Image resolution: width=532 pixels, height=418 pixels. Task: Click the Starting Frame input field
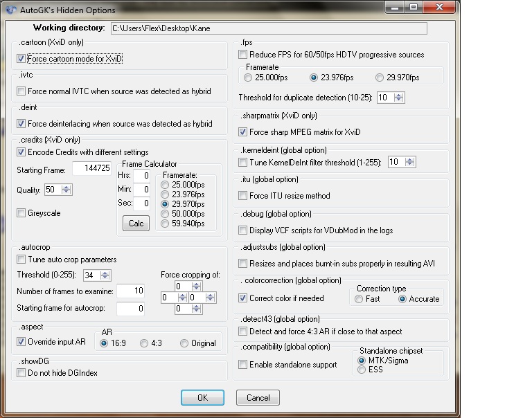click(x=92, y=168)
